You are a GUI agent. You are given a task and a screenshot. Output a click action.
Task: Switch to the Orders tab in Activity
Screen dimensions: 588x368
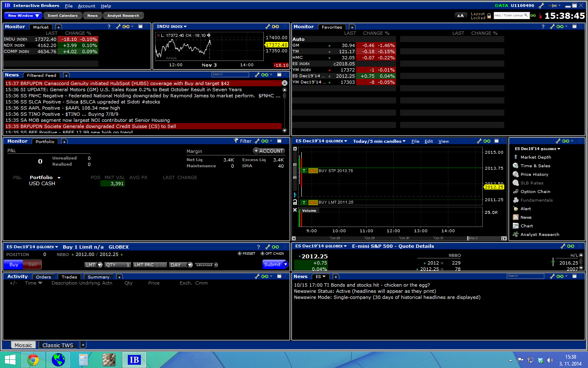click(x=43, y=277)
